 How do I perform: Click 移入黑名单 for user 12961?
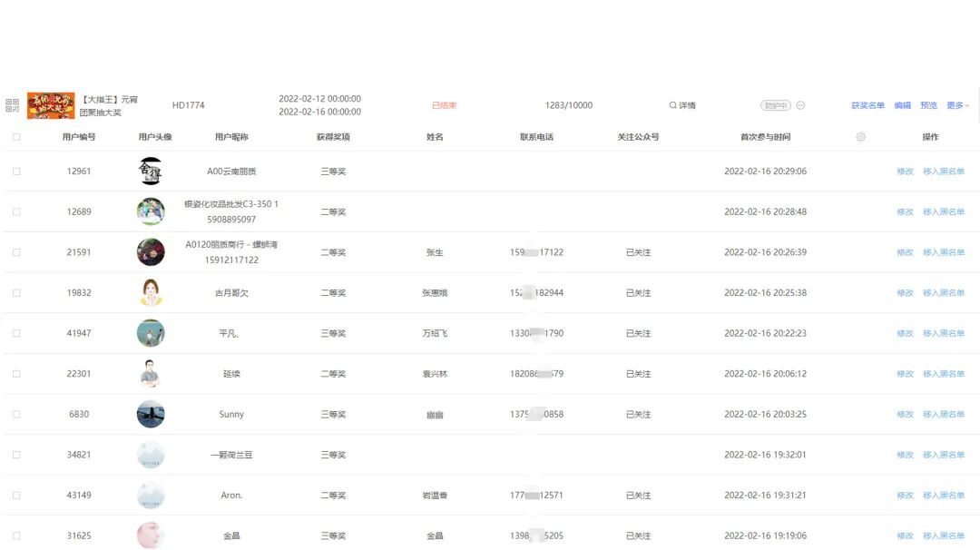click(944, 172)
